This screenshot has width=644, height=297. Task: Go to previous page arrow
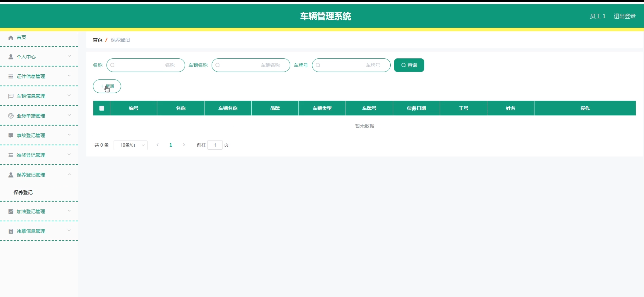point(158,145)
